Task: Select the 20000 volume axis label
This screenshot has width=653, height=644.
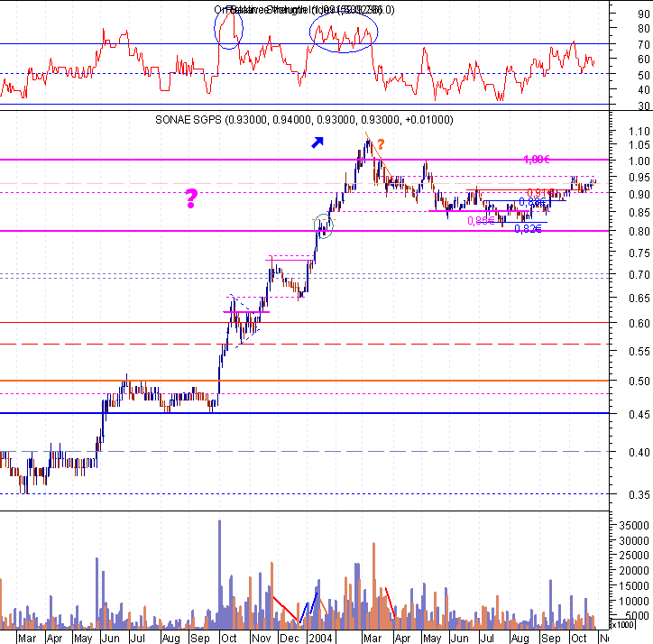Action: [x=634, y=570]
